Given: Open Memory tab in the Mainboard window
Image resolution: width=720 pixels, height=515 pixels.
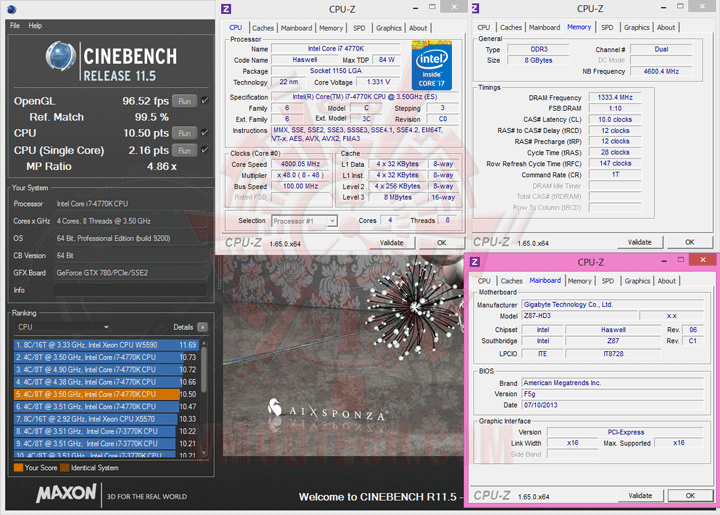Looking at the screenshot, I should tap(579, 281).
